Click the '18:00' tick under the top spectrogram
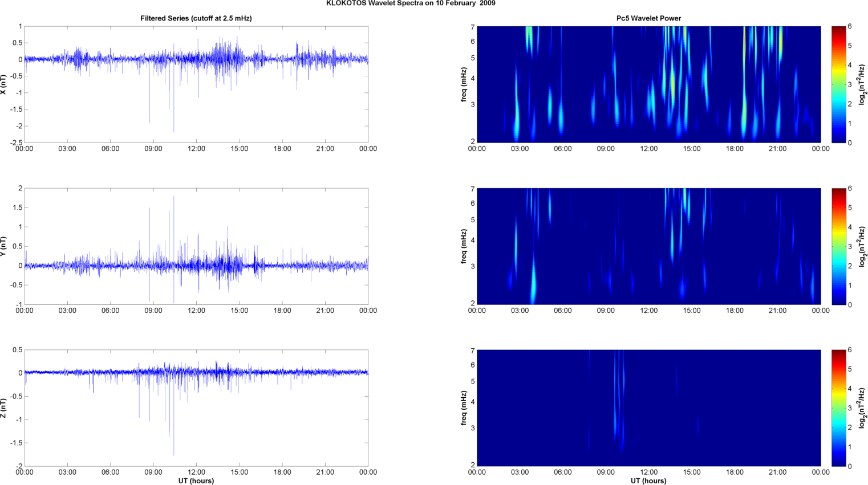The image size is (868, 485). pyautogui.click(x=735, y=149)
